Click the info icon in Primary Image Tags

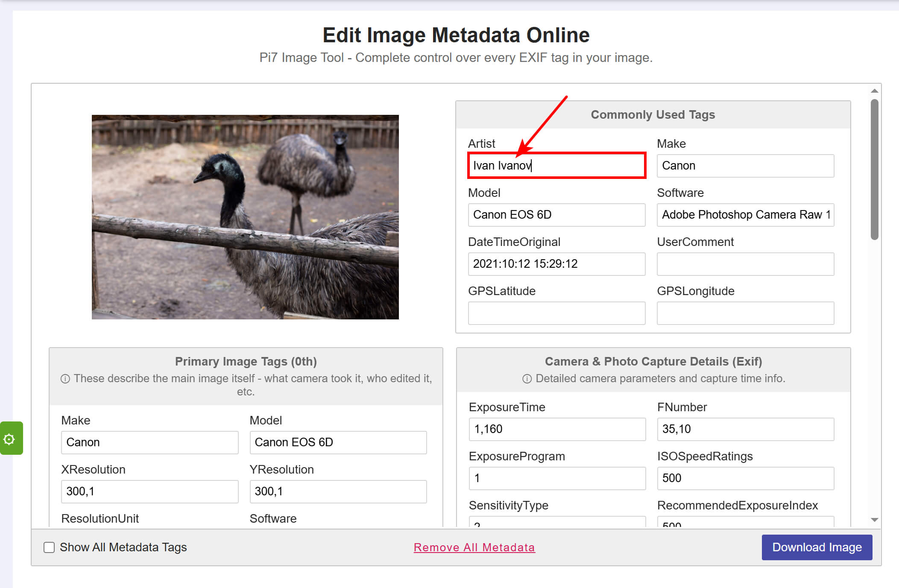coord(65,379)
